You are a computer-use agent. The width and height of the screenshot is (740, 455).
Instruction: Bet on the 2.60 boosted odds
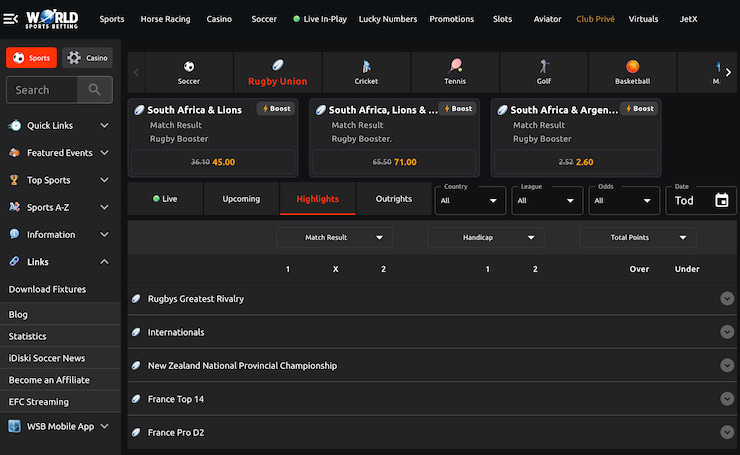pos(576,162)
